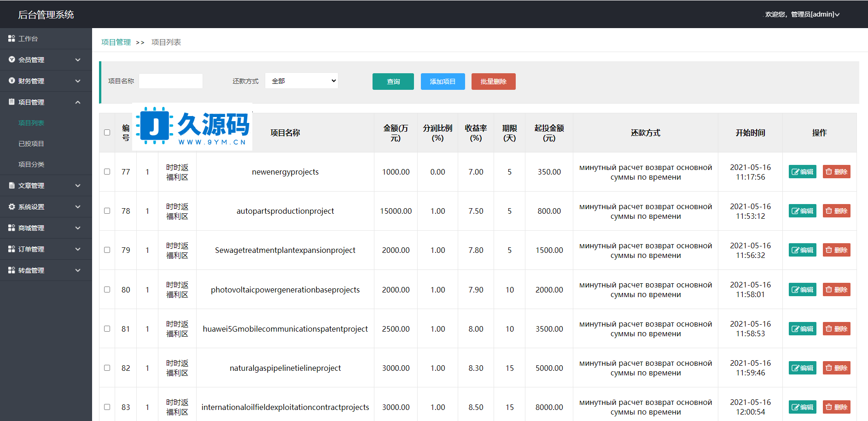
Task: Click the 订单管理 sidebar icon
Action: pyautogui.click(x=12, y=249)
